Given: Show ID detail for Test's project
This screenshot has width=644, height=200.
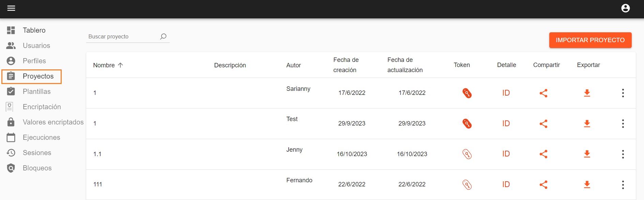Looking at the screenshot, I should pyautogui.click(x=506, y=123).
